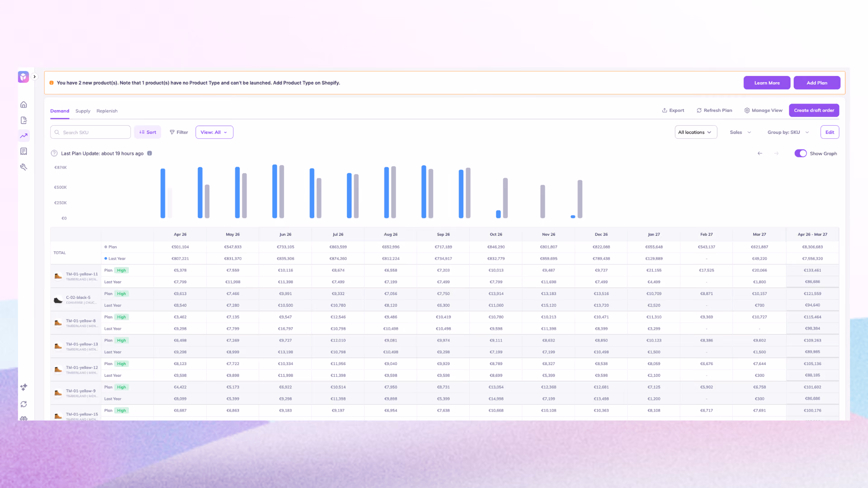Select the SKU name TM-01-yellow-12
Image resolution: width=868 pixels, height=488 pixels.
pos(82,368)
